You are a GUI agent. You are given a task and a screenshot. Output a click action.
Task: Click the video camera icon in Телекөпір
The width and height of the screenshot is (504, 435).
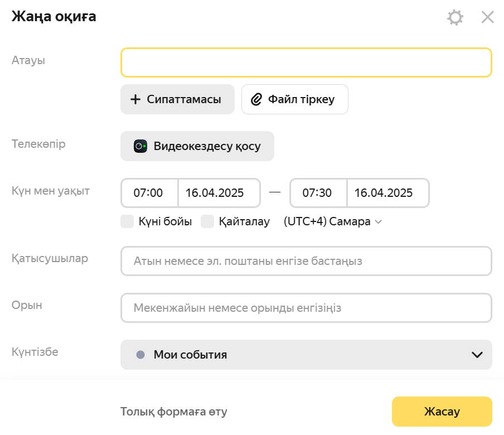point(140,146)
